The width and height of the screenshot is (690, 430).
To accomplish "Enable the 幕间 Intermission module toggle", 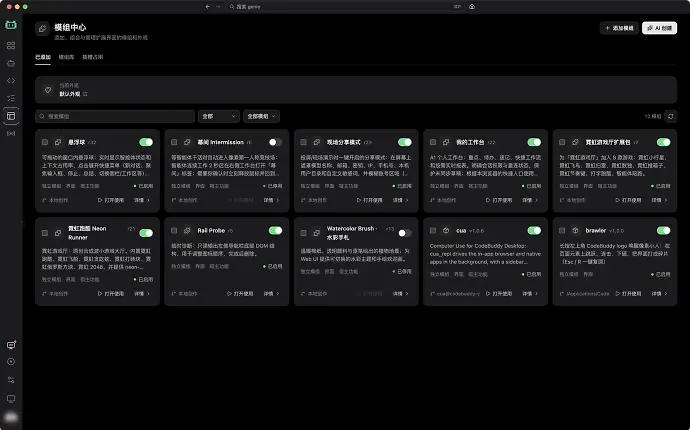I will click(x=275, y=142).
